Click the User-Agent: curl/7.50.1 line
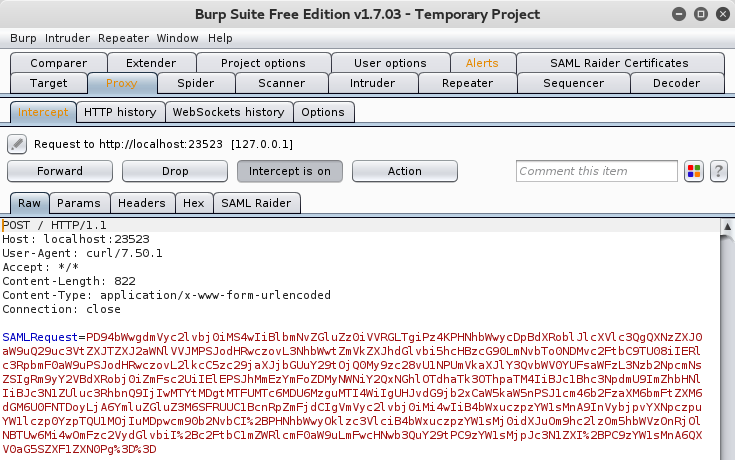This screenshot has width=735, height=460. tap(82, 254)
